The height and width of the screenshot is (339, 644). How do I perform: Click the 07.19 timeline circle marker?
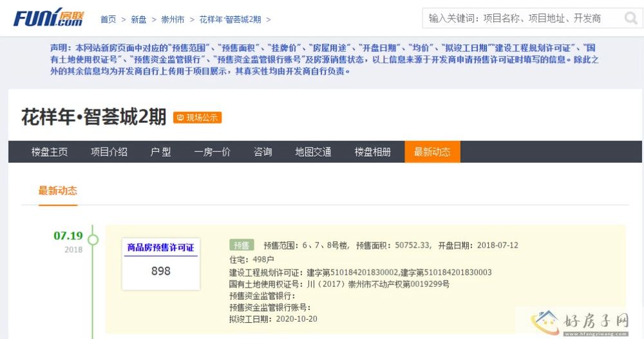tap(93, 240)
